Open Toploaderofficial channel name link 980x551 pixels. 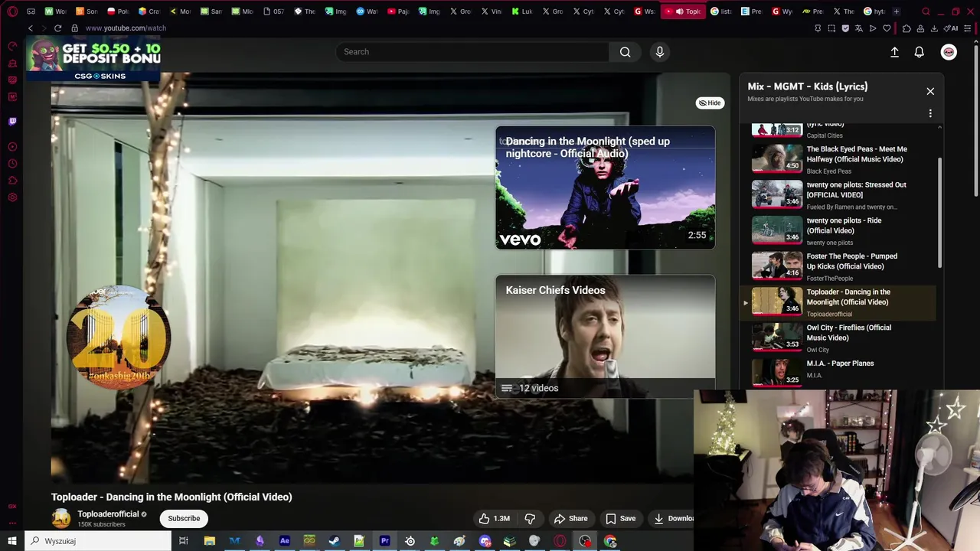tap(108, 514)
